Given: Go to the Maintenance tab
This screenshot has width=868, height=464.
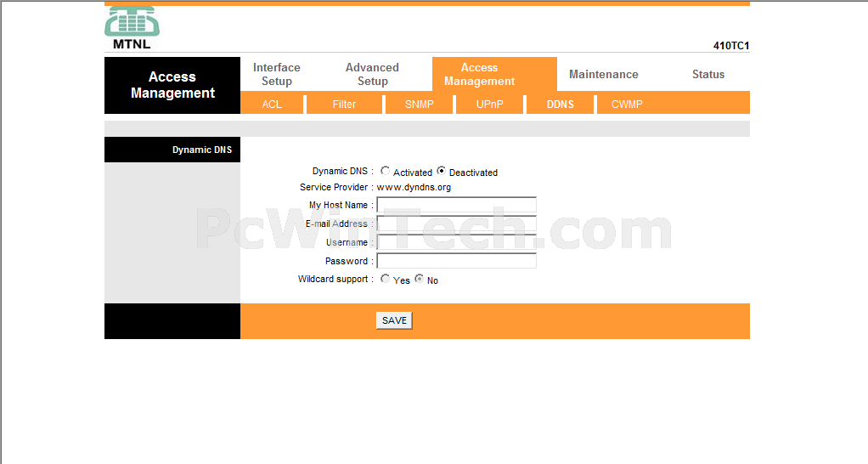Looking at the screenshot, I should coord(603,74).
